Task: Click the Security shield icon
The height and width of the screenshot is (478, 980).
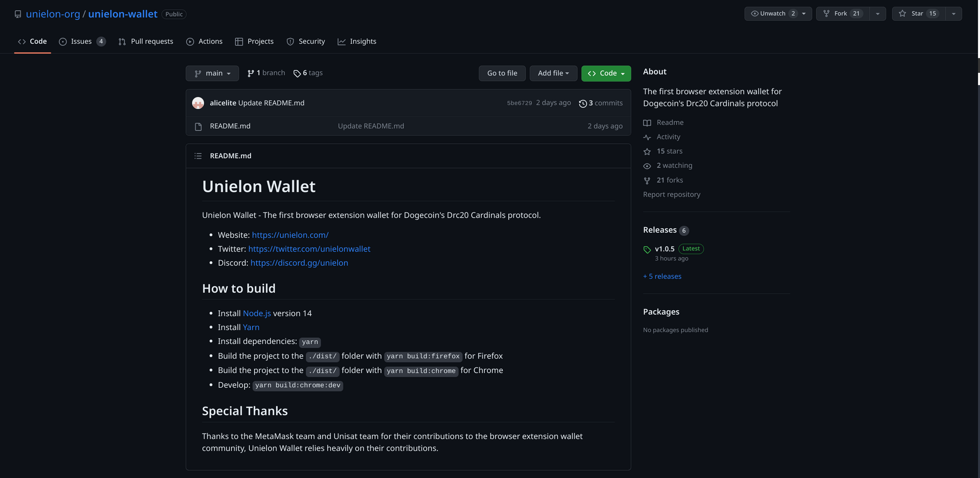Action: pos(290,41)
